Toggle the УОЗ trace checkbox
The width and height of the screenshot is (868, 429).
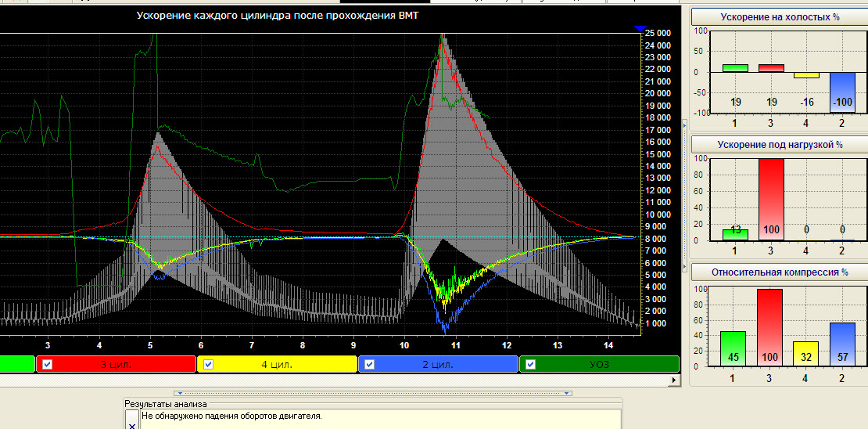tap(530, 364)
